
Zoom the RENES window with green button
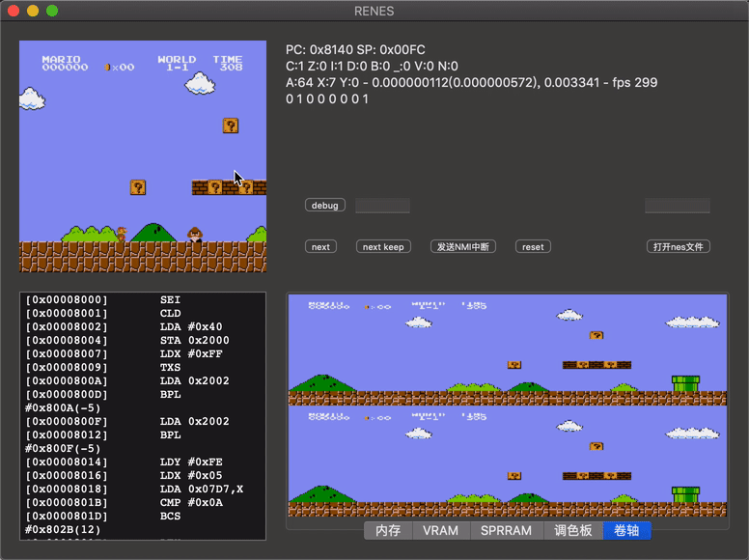tap(52, 11)
